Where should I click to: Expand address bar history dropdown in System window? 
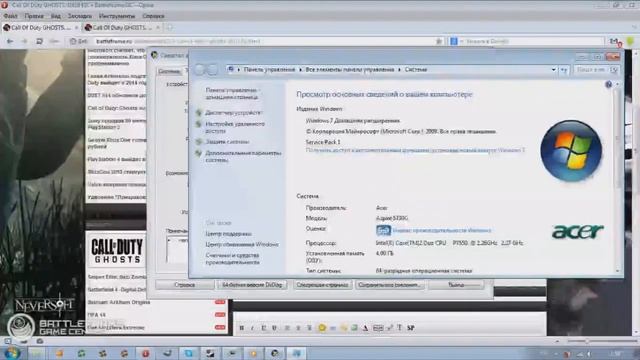click(x=553, y=70)
